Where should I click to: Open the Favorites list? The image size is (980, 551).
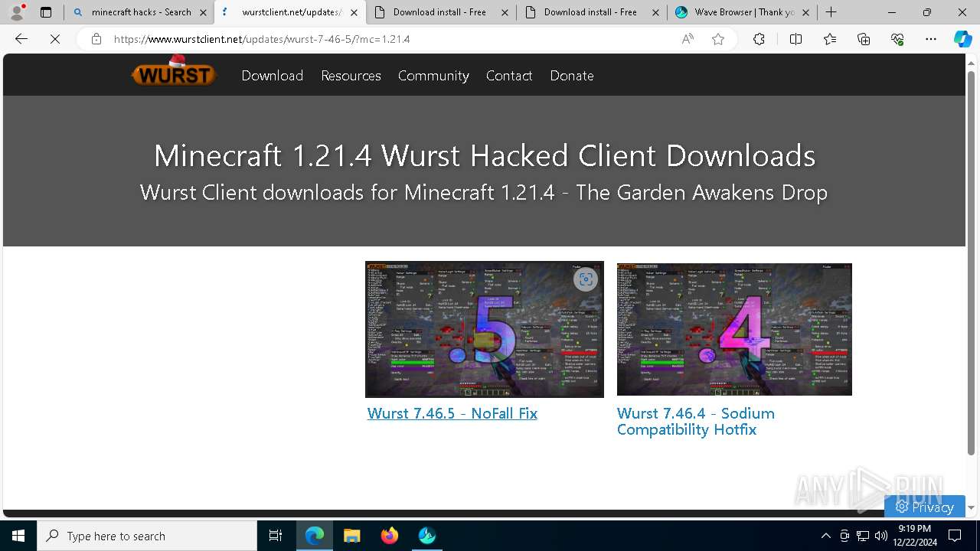coord(830,39)
